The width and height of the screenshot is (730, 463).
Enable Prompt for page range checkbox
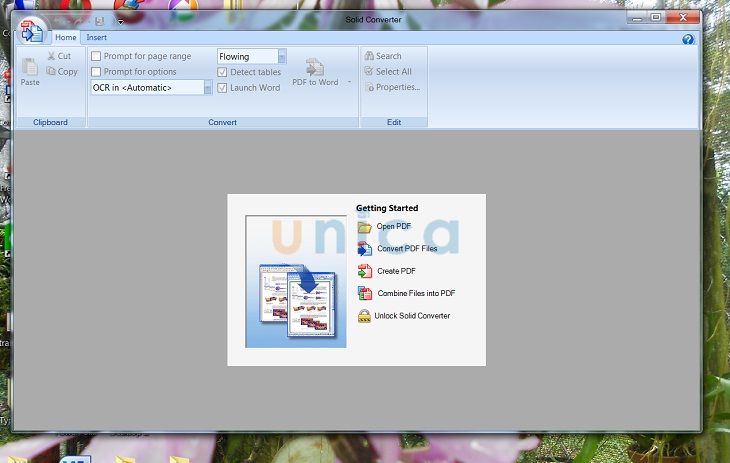pos(96,56)
